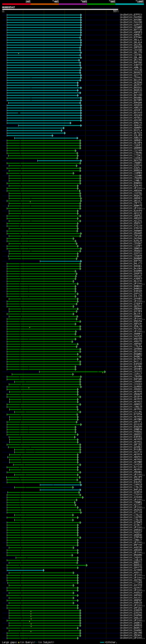Click the red 20% identity legend segment

click(16, 4)
